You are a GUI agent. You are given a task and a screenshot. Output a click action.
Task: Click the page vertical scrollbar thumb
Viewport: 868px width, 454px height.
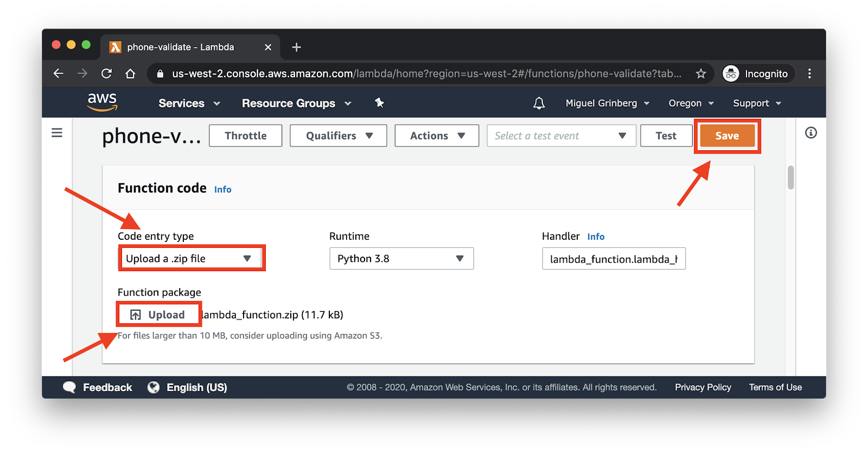(791, 177)
